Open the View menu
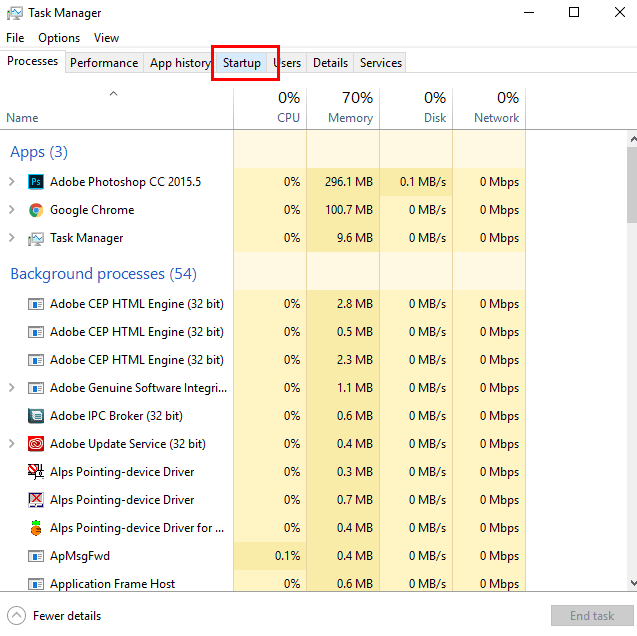637x636 pixels. (106, 38)
